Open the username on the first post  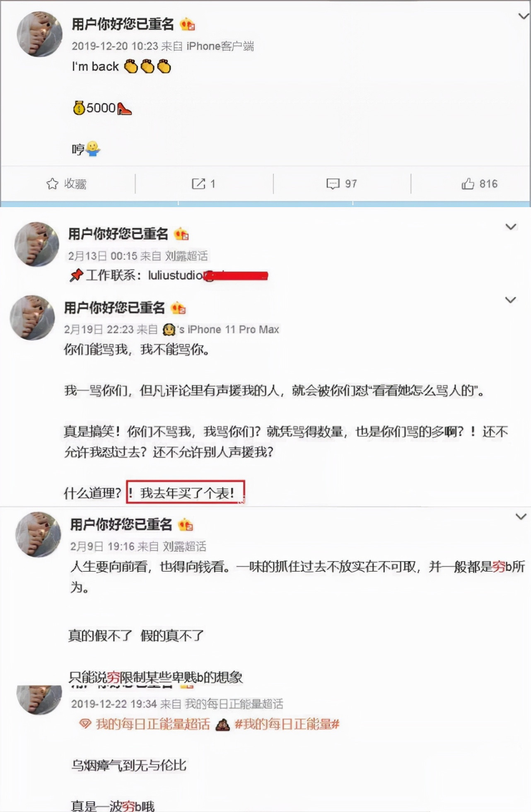click(x=123, y=24)
